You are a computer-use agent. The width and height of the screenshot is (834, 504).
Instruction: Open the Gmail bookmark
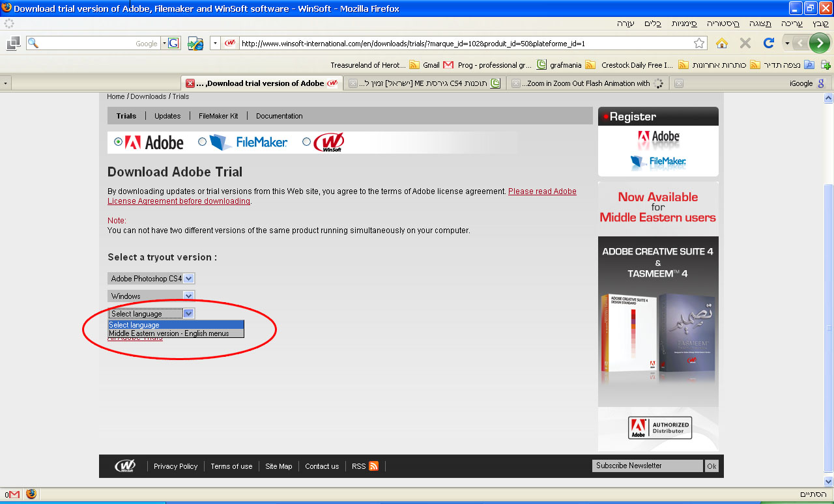tap(438, 65)
